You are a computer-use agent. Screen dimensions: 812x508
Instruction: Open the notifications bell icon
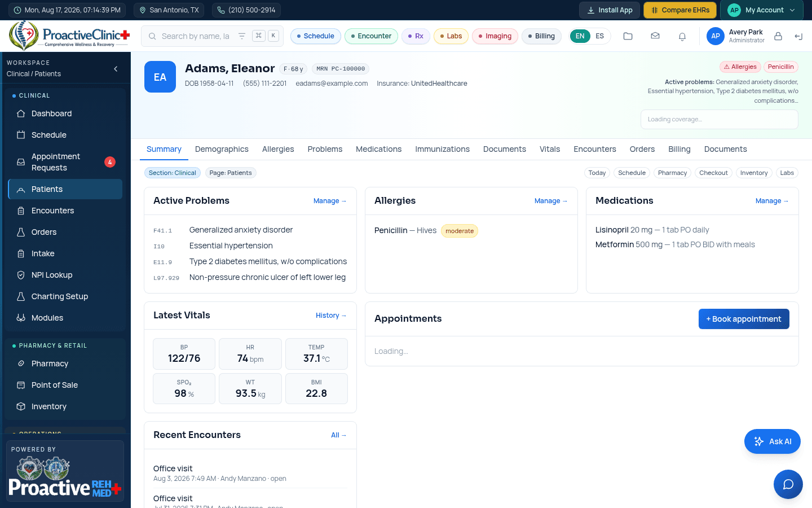click(x=682, y=36)
